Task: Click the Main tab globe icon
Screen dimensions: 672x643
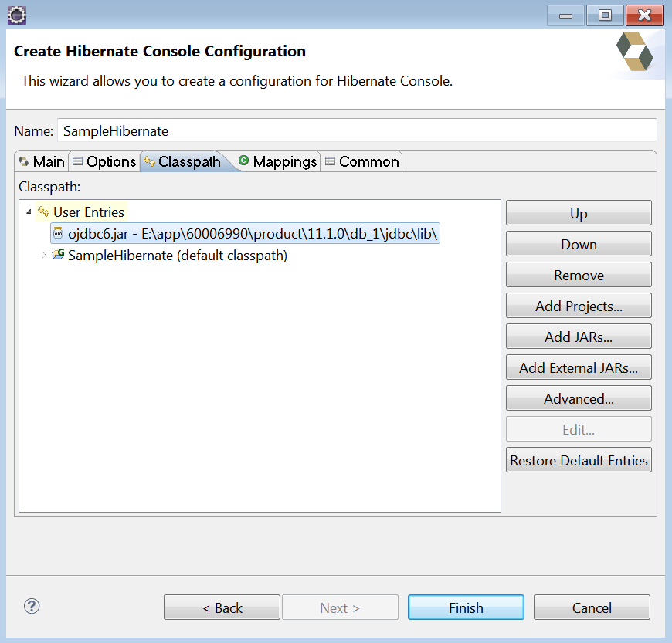Action: 22,161
